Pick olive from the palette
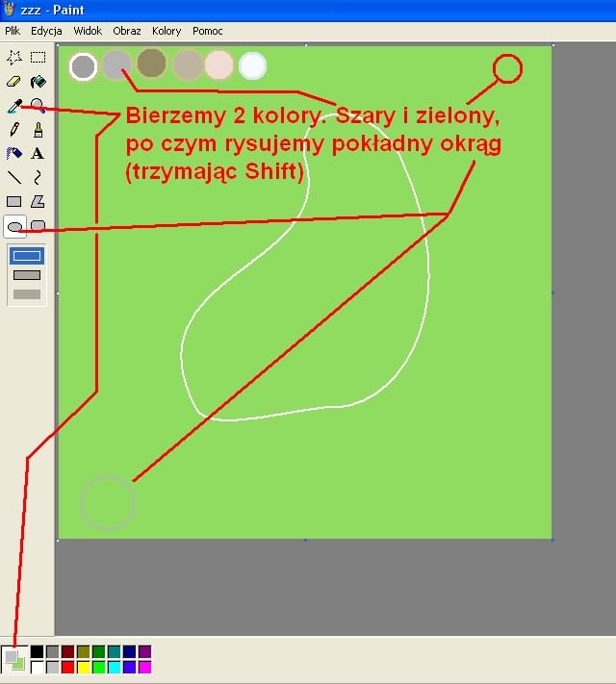This screenshot has width=616, height=684. [83, 651]
